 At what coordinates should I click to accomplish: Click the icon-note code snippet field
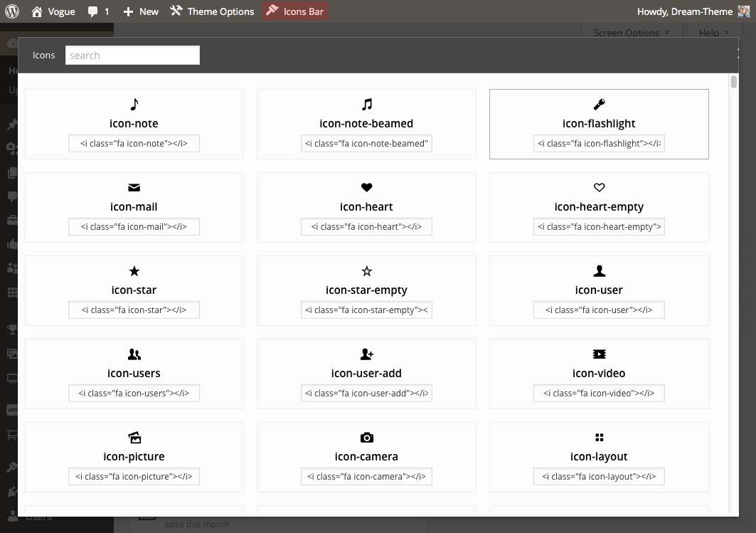[x=134, y=144]
